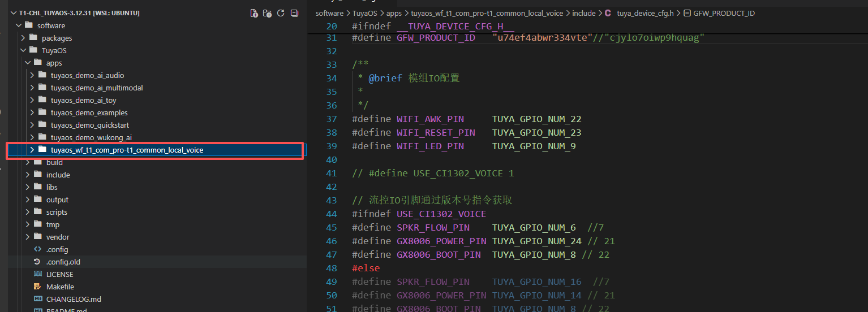The height and width of the screenshot is (312, 868).
Task: Click folder icon of tuyaos_demo_ai_multimodal
Action: coord(42,88)
